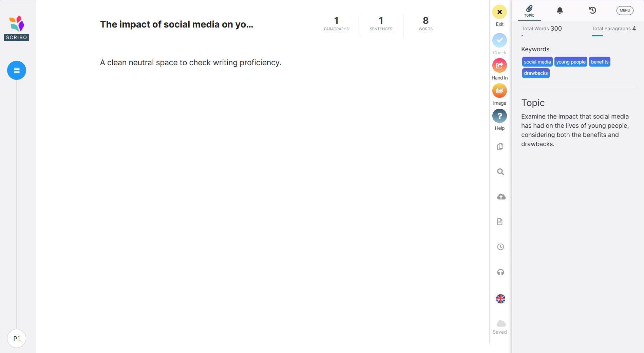The width and height of the screenshot is (644, 353).
Task: Open the notifications bell tab
Action: (560, 11)
